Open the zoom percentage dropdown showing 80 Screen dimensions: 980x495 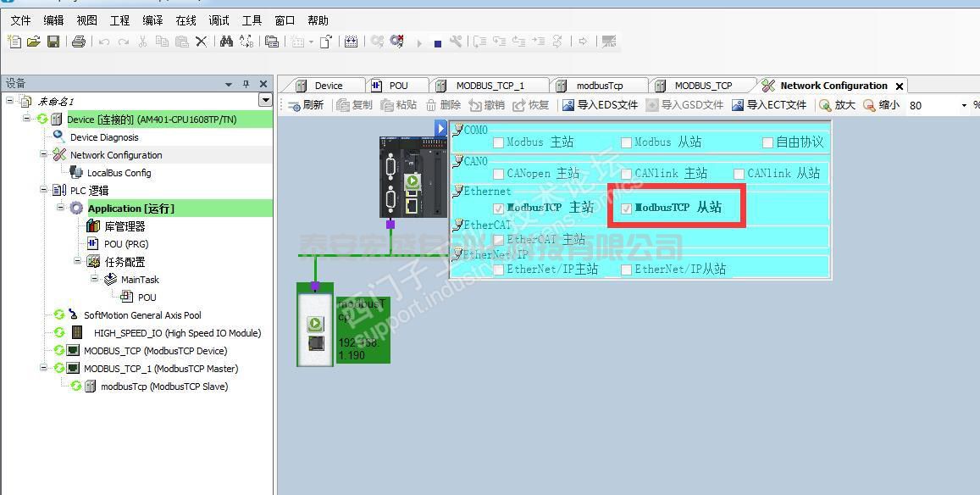point(963,106)
